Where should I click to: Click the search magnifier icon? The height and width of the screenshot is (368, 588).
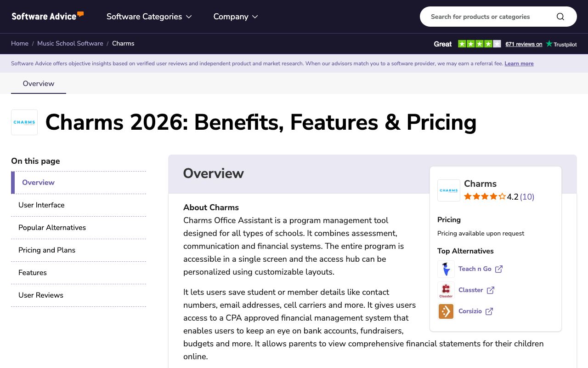click(560, 17)
